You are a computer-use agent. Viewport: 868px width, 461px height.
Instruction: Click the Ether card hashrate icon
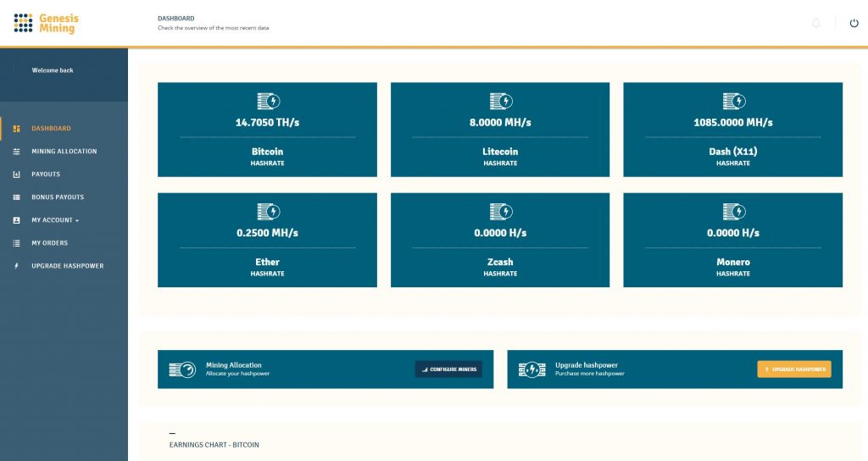(269, 211)
